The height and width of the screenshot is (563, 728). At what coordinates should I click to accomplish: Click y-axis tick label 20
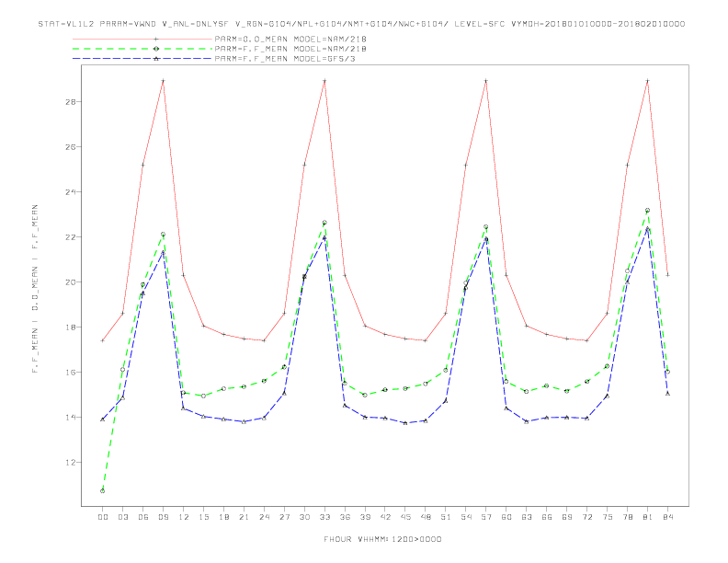(70, 282)
